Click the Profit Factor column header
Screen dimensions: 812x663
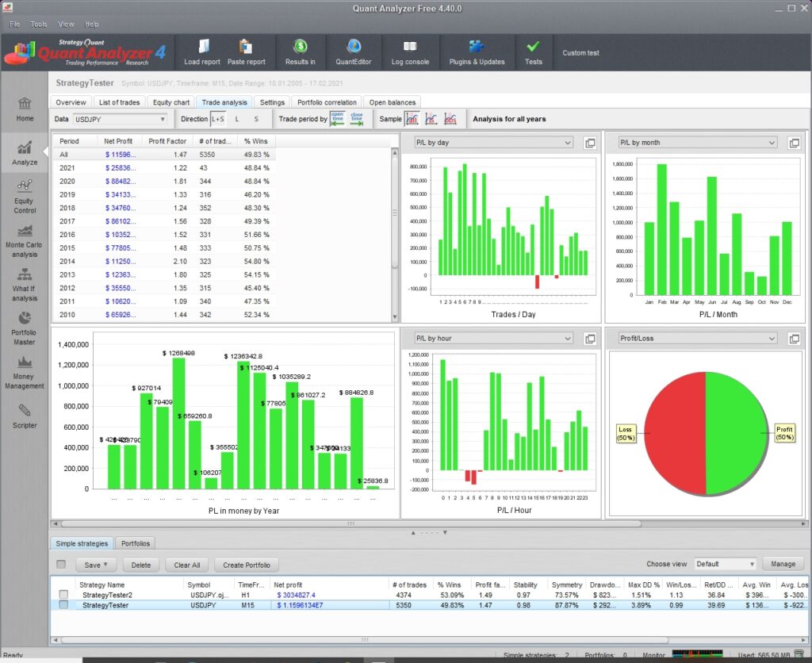(167, 141)
